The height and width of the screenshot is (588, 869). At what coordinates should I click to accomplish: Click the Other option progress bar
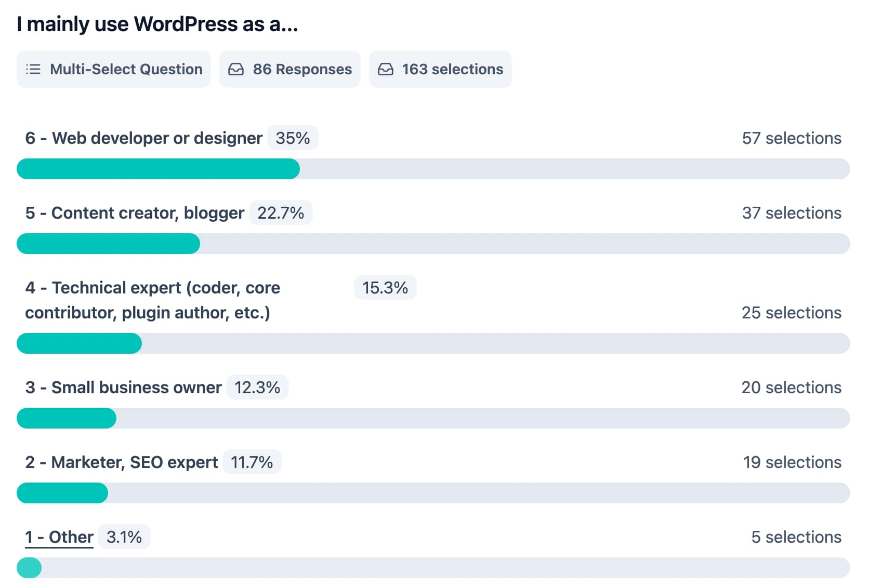(x=433, y=568)
